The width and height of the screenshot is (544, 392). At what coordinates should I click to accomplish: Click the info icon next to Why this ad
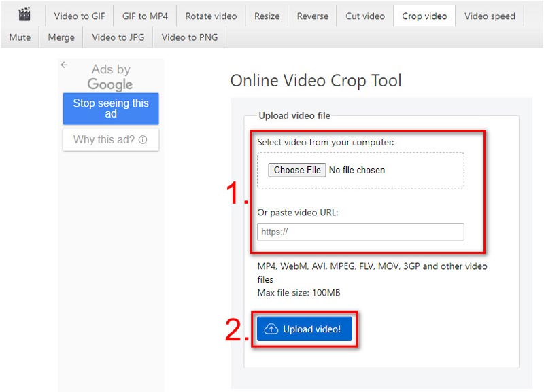pyautogui.click(x=143, y=140)
